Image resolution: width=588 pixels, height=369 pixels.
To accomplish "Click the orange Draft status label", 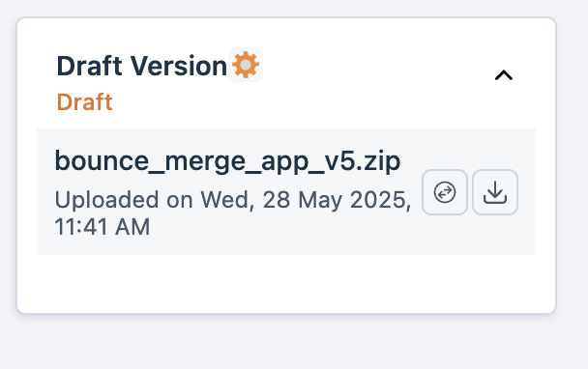I will [x=84, y=101].
